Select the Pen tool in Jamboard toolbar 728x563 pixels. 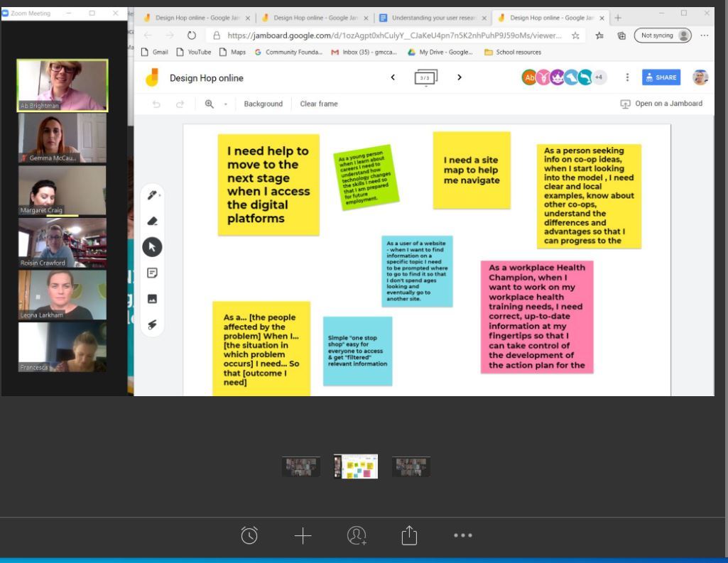(152, 195)
